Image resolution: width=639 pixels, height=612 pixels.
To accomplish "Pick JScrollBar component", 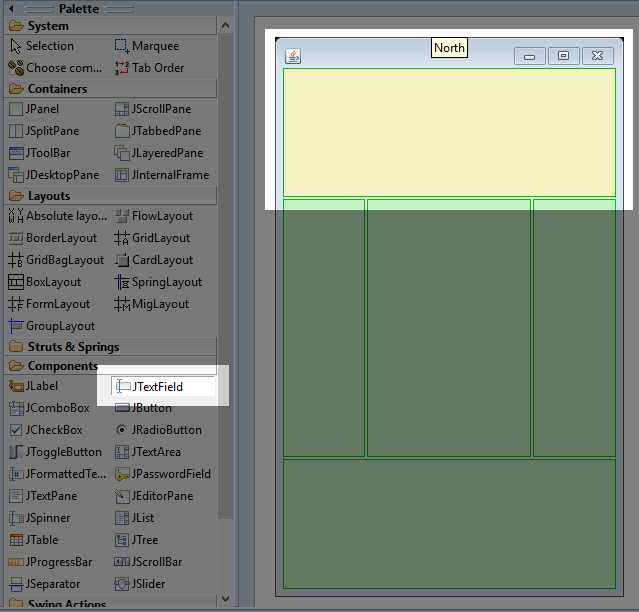I will click(x=148, y=562).
